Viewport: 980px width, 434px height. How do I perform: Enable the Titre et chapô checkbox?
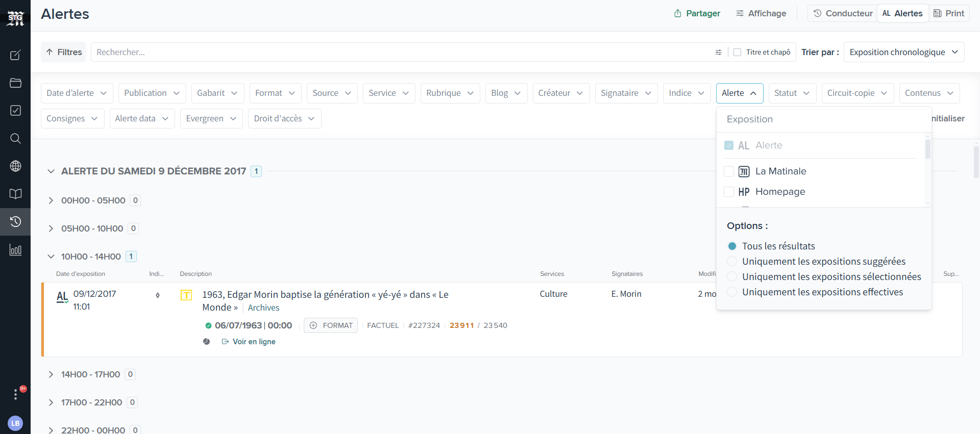tap(737, 52)
